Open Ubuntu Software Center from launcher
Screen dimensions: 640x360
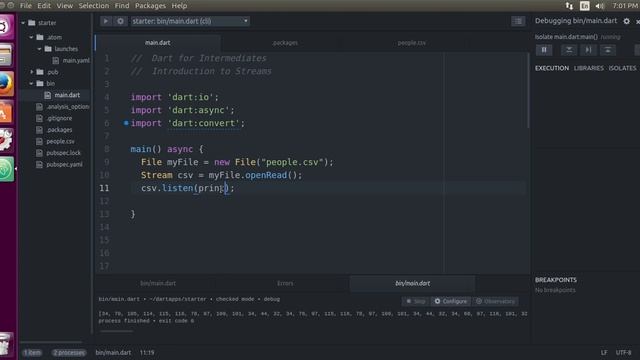click(7, 112)
